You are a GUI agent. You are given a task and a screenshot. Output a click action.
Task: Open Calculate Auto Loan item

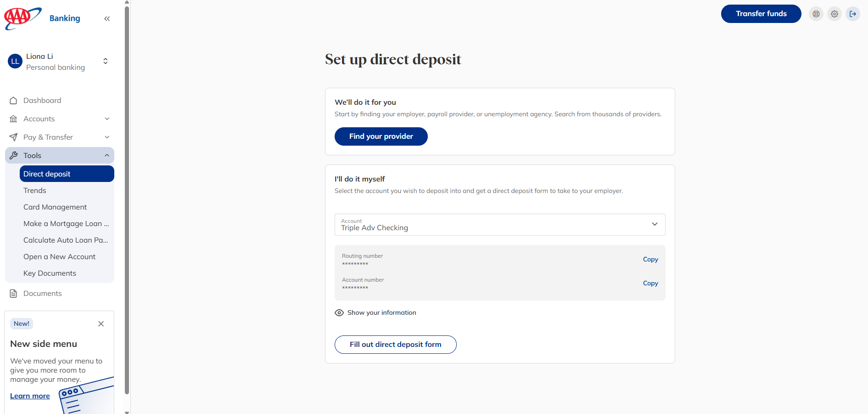click(66, 240)
